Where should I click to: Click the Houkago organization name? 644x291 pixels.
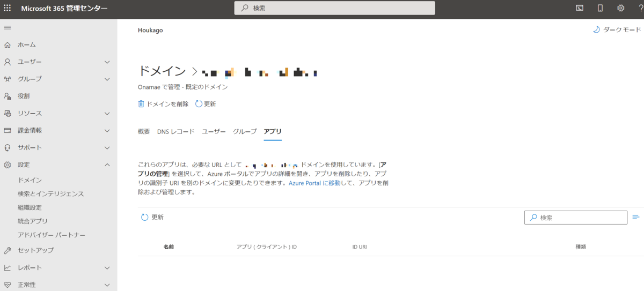tap(150, 31)
